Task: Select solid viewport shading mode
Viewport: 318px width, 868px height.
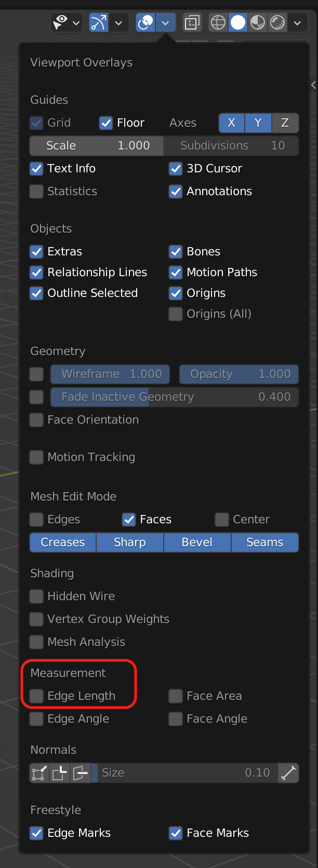Action: pos(238,23)
